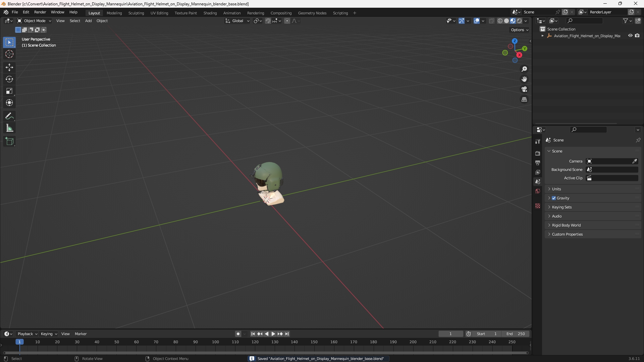644x362 pixels.
Task: Open the Tool properties tab icon
Action: [x=538, y=141]
